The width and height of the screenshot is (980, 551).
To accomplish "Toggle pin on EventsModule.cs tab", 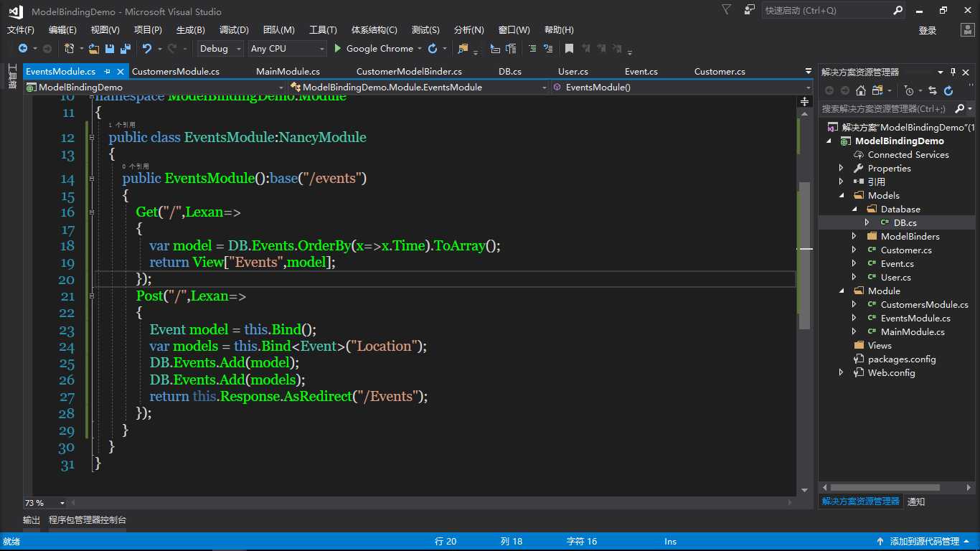I will click(x=107, y=72).
